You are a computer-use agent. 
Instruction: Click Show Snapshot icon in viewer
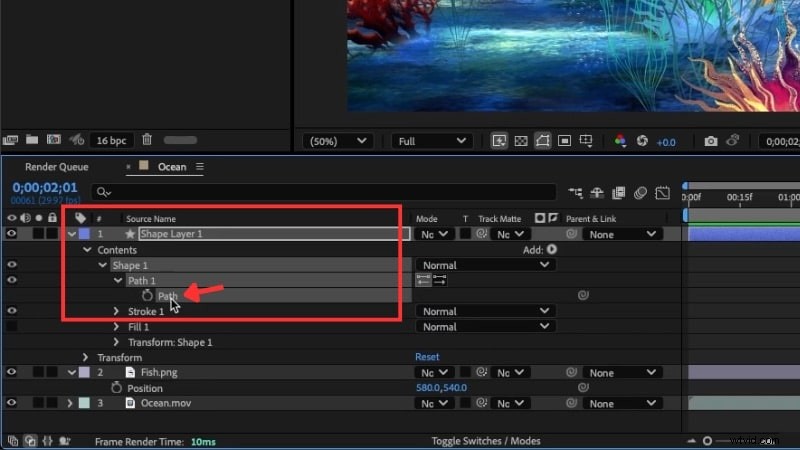(733, 140)
